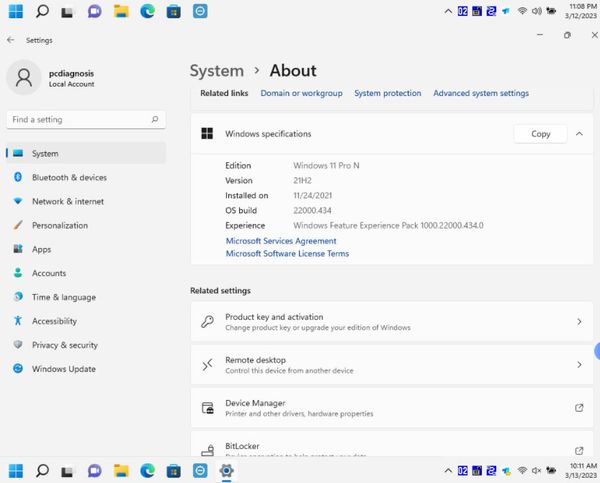Focus the Find a setting search box

[x=86, y=120]
